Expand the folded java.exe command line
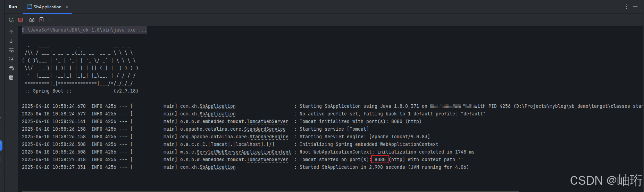This screenshot has height=192, width=644. pos(84,30)
